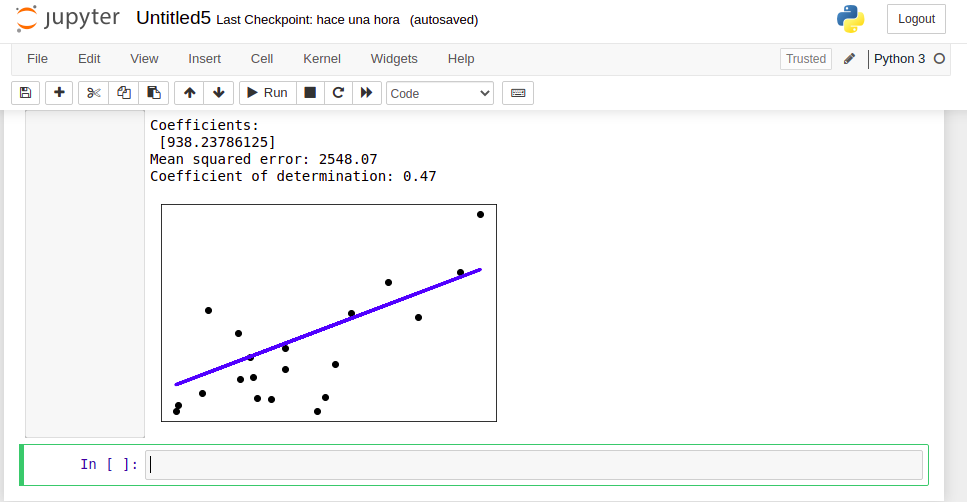Image resolution: width=967 pixels, height=502 pixels.
Task: Open the command palette keyboard icon
Action: pyautogui.click(x=518, y=93)
